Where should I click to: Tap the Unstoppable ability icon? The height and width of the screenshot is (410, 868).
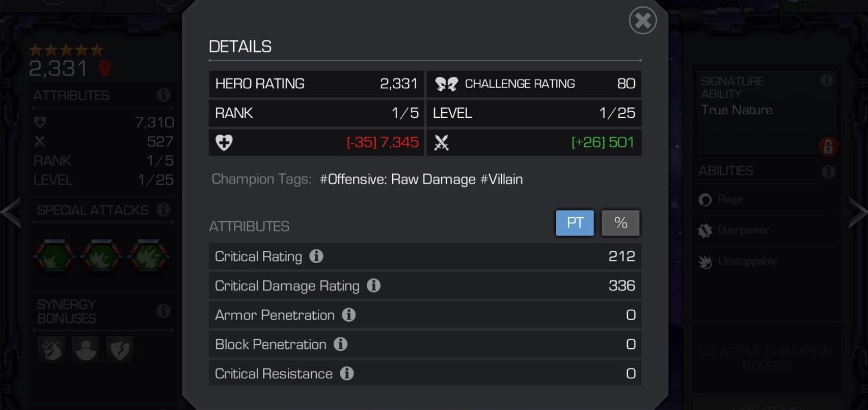[706, 261]
